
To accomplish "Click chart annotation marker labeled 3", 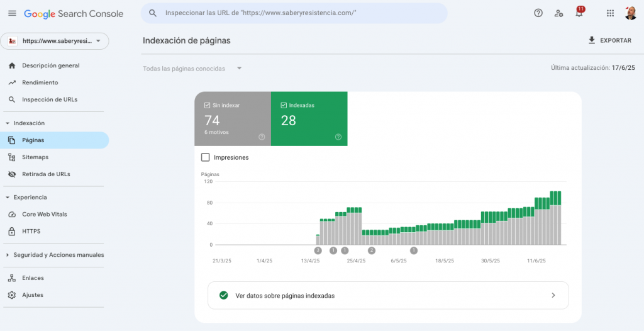I will coord(318,250).
